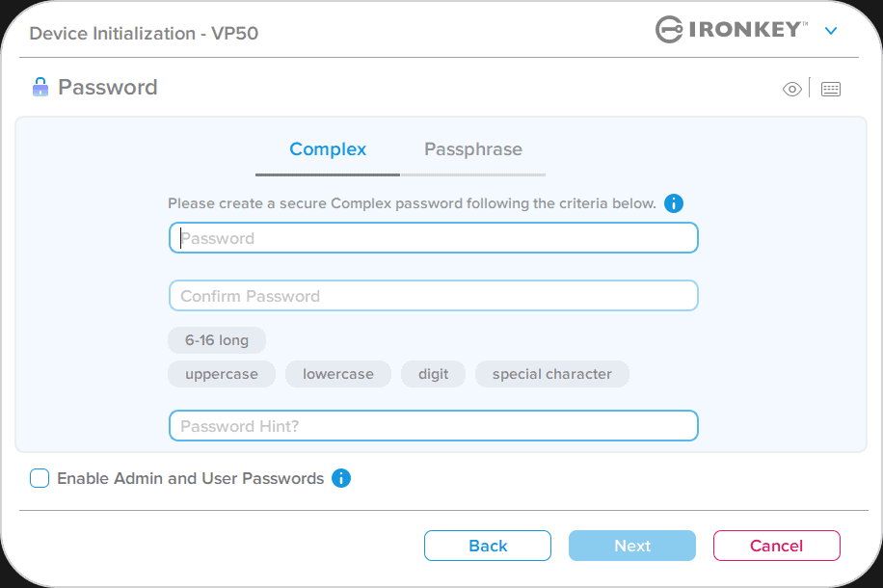The image size is (883, 588).
Task: Click the Password Hint field
Action: pos(434,426)
